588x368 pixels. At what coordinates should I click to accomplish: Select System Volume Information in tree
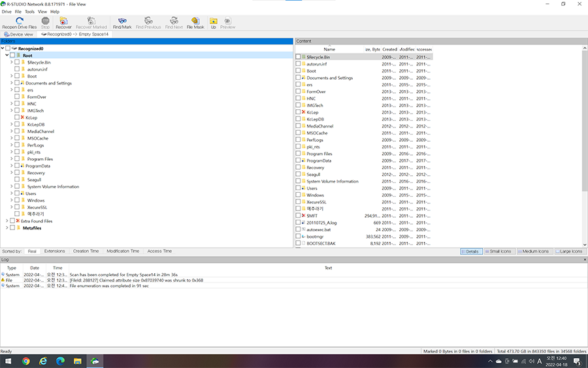coord(53,186)
